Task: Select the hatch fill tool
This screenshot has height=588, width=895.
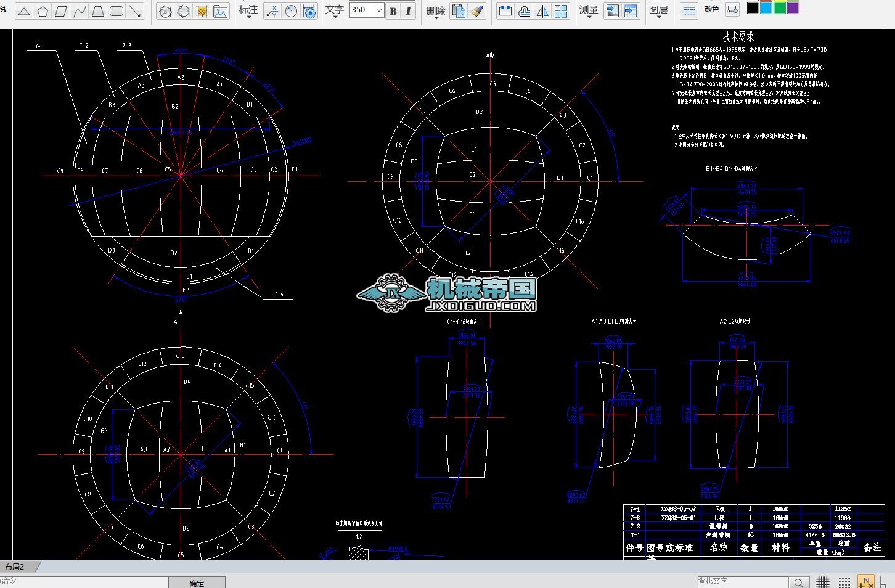Action: coord(202,12)
